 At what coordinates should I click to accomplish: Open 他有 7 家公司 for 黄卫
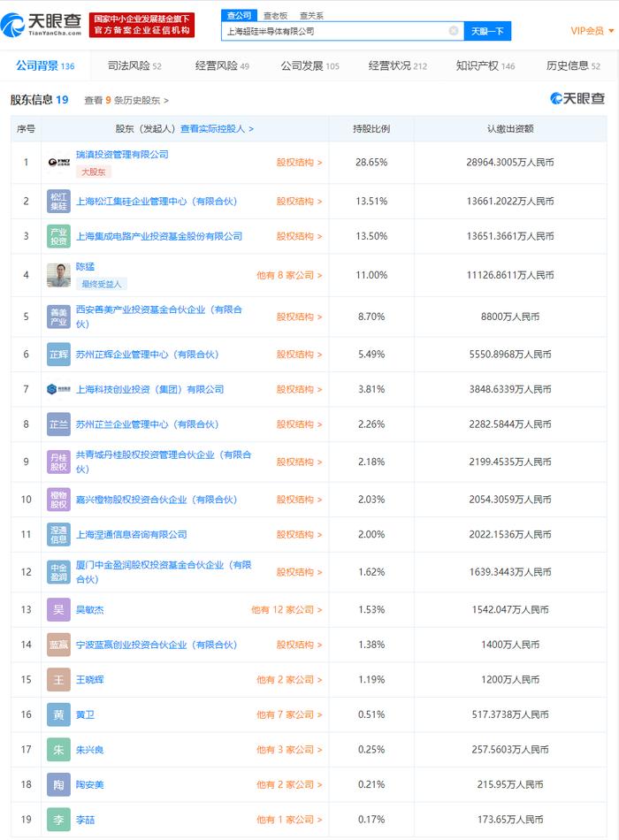(289, 714)
